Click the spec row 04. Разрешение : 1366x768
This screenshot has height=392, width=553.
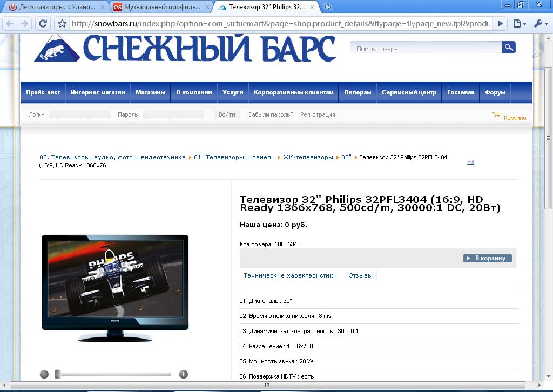[x=379, y=346]
